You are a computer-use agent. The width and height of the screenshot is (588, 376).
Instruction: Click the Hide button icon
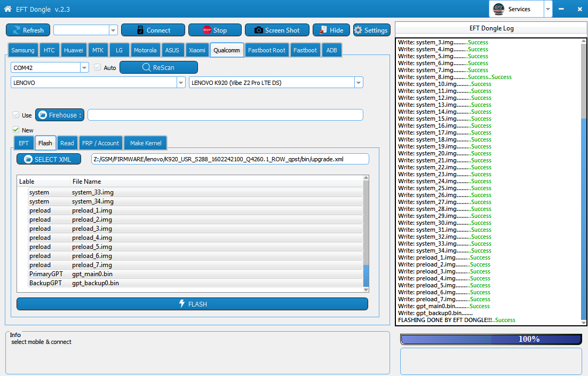coord(323,30)
